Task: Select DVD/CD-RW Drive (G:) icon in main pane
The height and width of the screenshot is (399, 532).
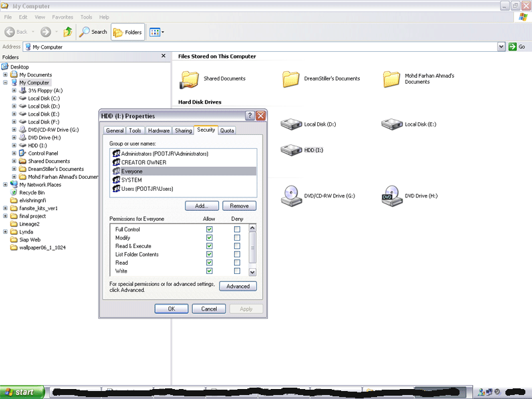Action: point(291,196)
